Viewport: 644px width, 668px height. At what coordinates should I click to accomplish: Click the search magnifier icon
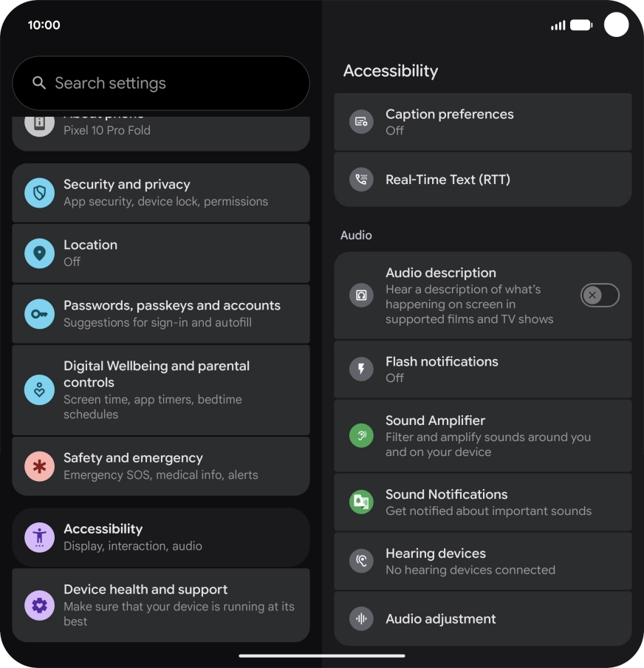pos(39,83)
